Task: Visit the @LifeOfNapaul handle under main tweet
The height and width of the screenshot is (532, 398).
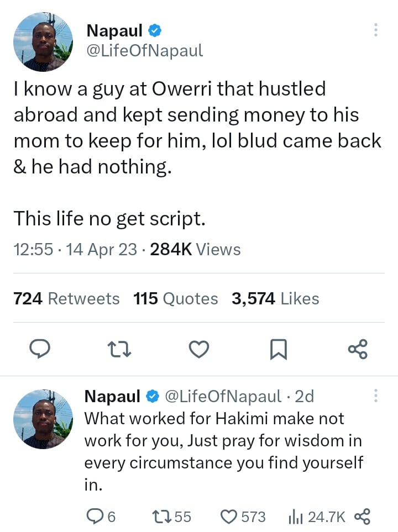Action: [x=145, y=51]
